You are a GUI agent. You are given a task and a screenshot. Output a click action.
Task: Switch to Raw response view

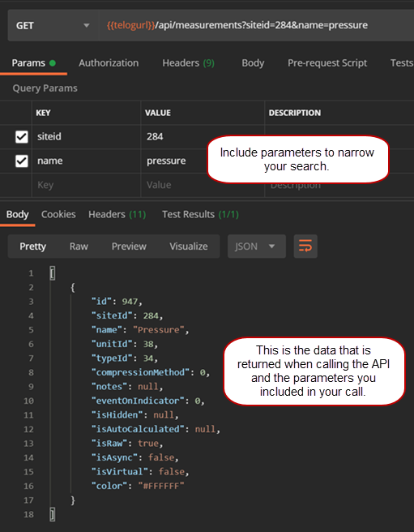coord(79,247)
